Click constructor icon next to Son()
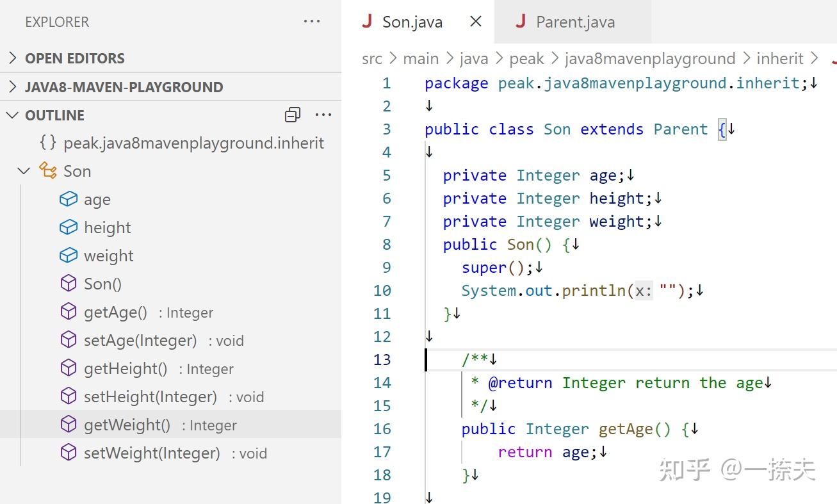The height and width of the screenshot is (504, 837). [68, 284]
